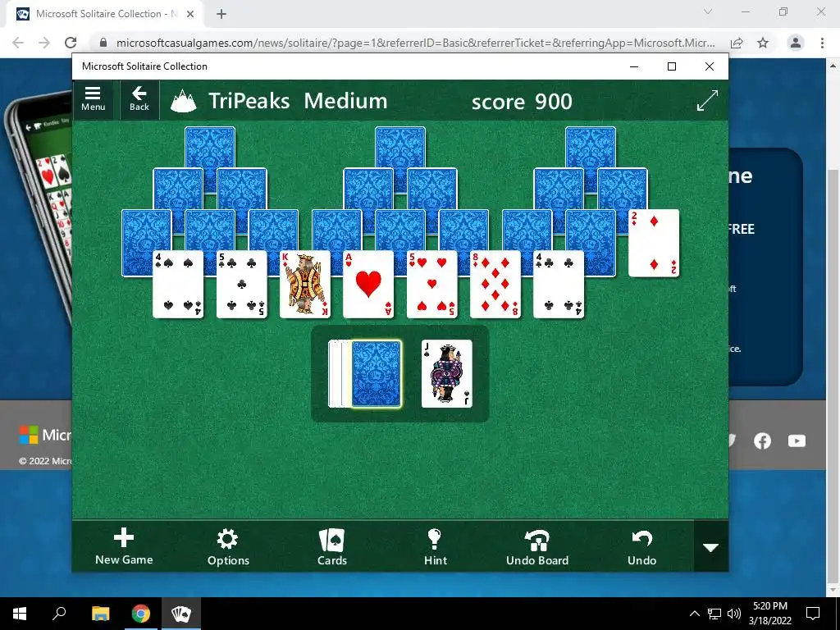This screenshot has width=840, height=630.
Task: Draw a card from the stock pile
Action: [376, 373]
